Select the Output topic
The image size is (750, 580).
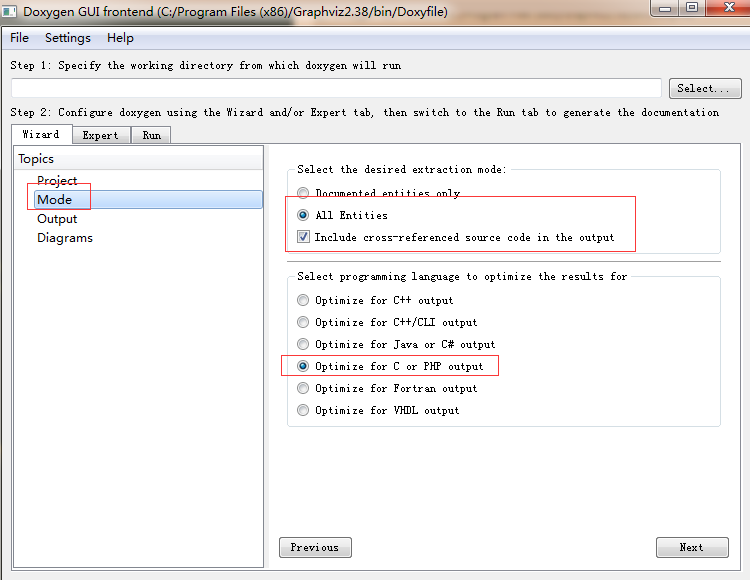[x=57, y=219]
